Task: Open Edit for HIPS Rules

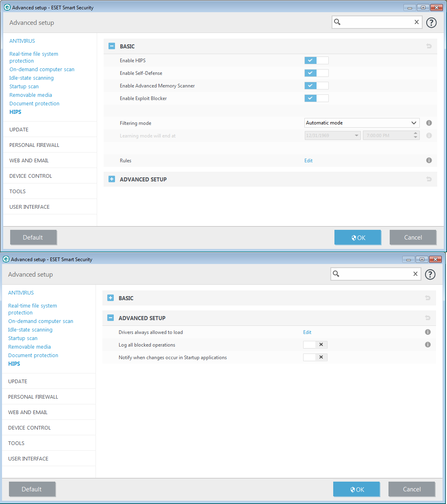Action: 308,160
